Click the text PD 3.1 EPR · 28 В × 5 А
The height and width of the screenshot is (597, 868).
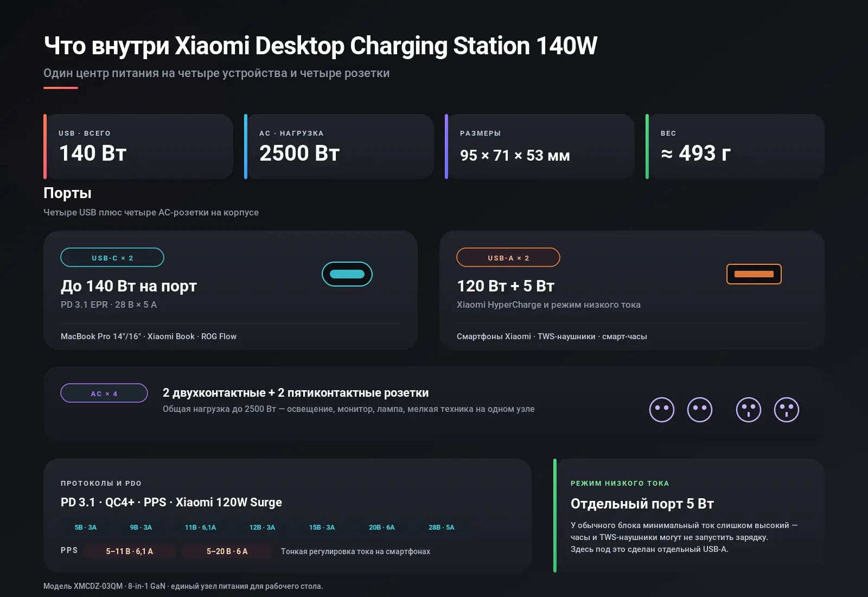[x=108, y=304]
